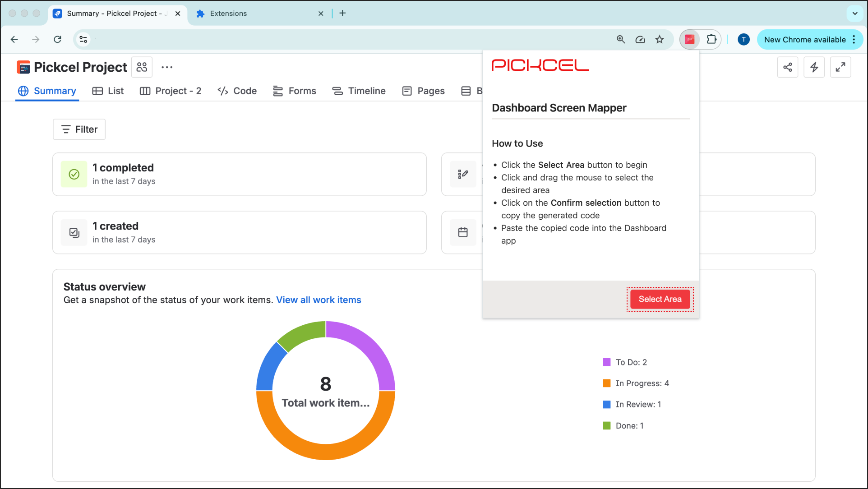Open the team members icon
This screenshot has width=868, height=489.
(142, 67)
